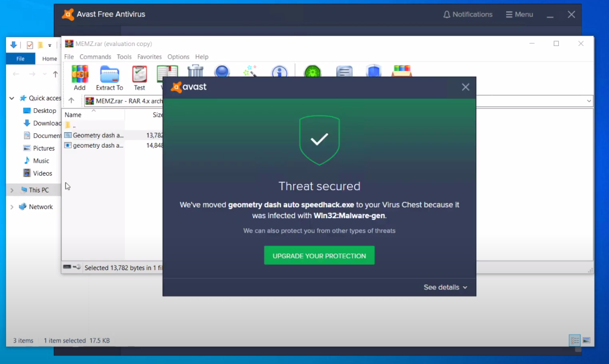This screenshot has width=609, height=364.
Task: Click the New folder icon in Explorer title bar
Action: pos(41,45)
